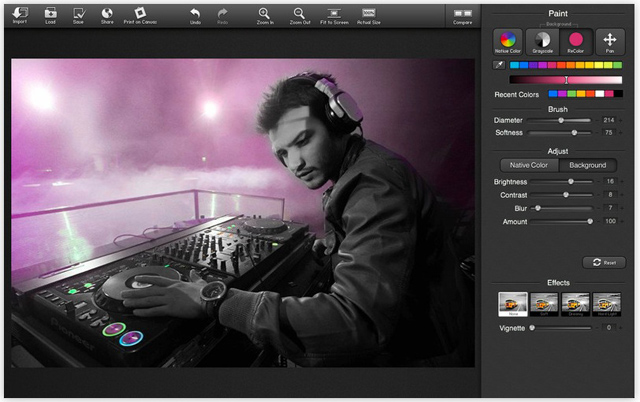Click the Amount value field 100
640x402 pixels.
coord(610,221)
